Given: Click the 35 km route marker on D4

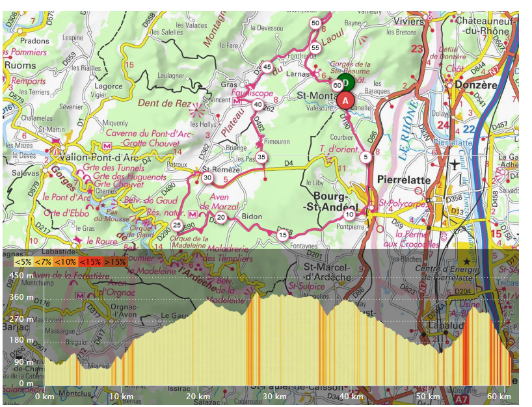Looking at the screenshot, I should pyautogui.click(x=261, y=158).
